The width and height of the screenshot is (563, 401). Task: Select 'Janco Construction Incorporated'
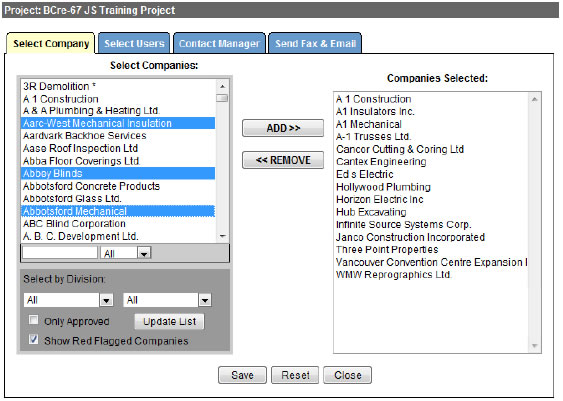[x=431, y=237]
